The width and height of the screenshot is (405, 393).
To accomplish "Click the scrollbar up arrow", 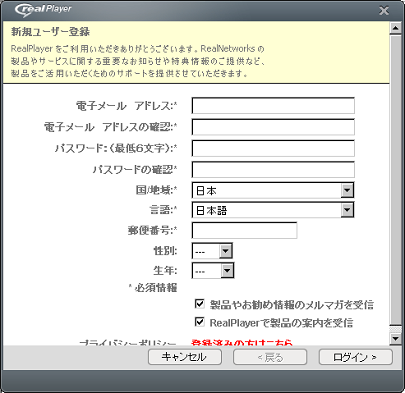I will click(x=396, y=28).
